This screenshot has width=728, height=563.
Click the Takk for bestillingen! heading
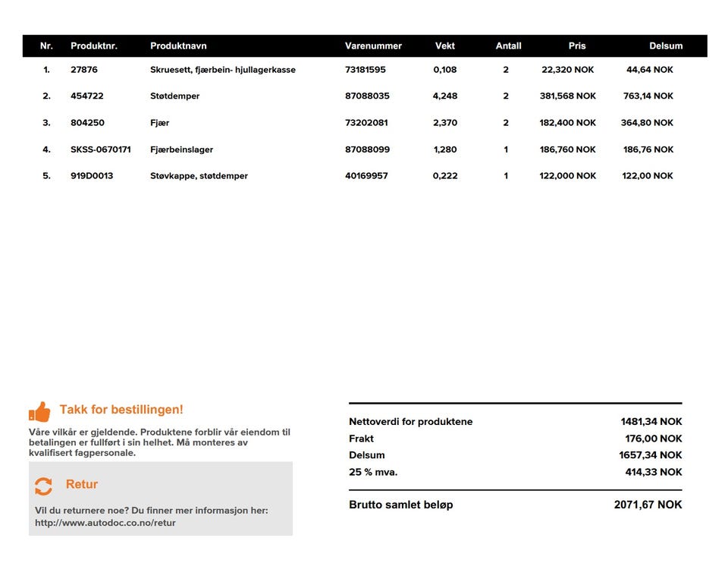(121, 410)
